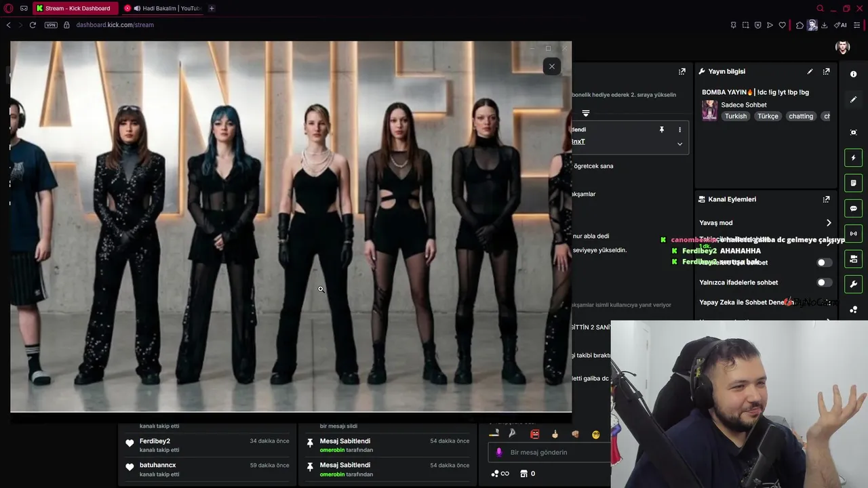The width and height of the screenshot is (868, 488).
Task: Click the BOMBA YAYIN stream title
Action: coord(755,92)
